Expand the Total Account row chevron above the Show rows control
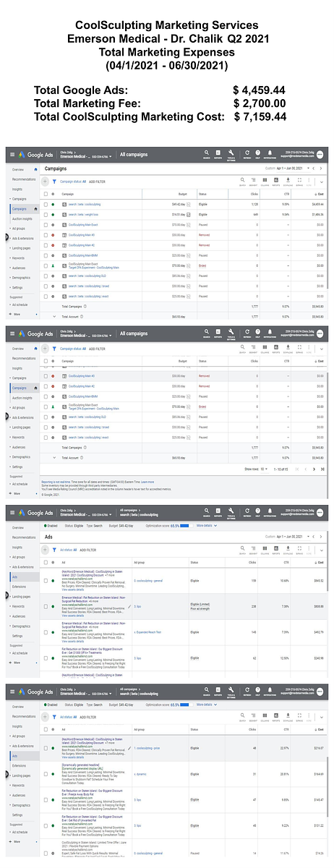334x868 pixels. [53, 458]
